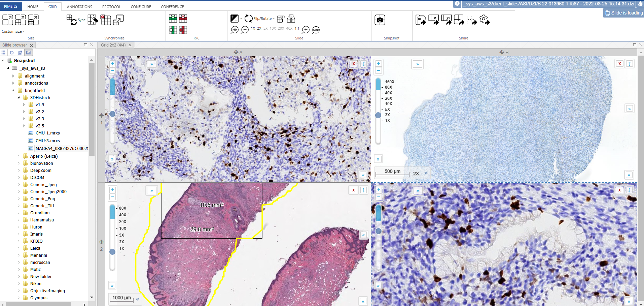Collapse the brightfield folder
The image size is (644, 306).
[13, 90]
